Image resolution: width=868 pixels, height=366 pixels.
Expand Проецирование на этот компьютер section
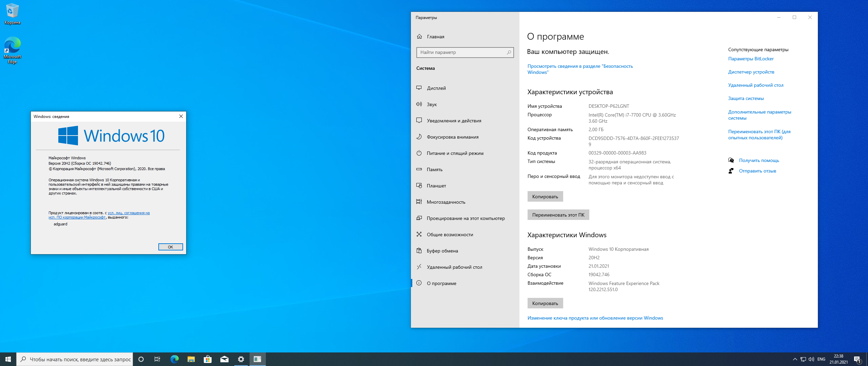click(x=466, y=218)
